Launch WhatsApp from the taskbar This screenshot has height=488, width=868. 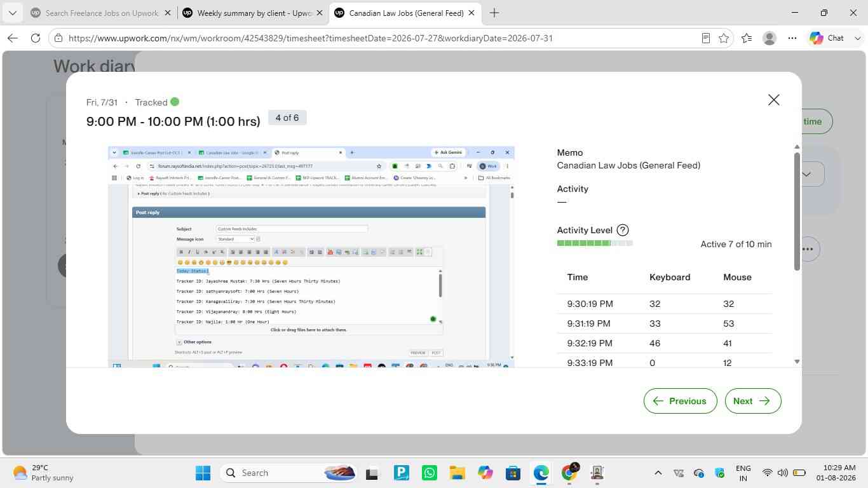tap(430, 473)
